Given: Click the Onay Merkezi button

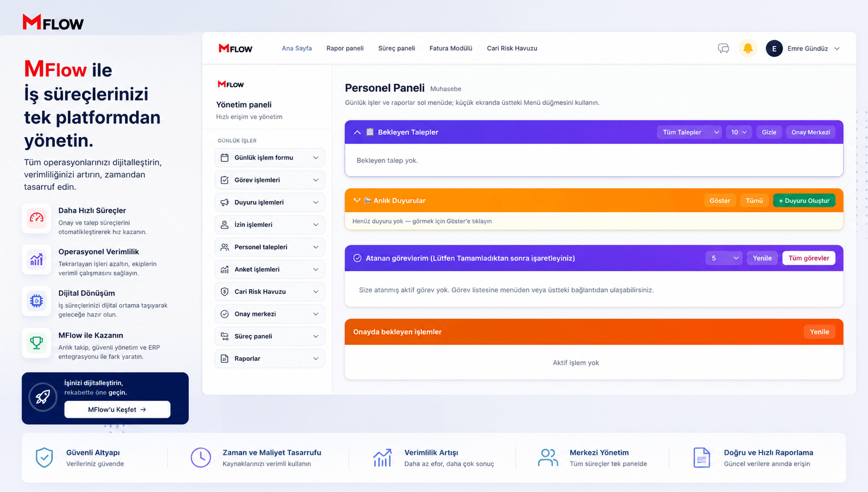Looking at the screenshot, I should (810, 132).
